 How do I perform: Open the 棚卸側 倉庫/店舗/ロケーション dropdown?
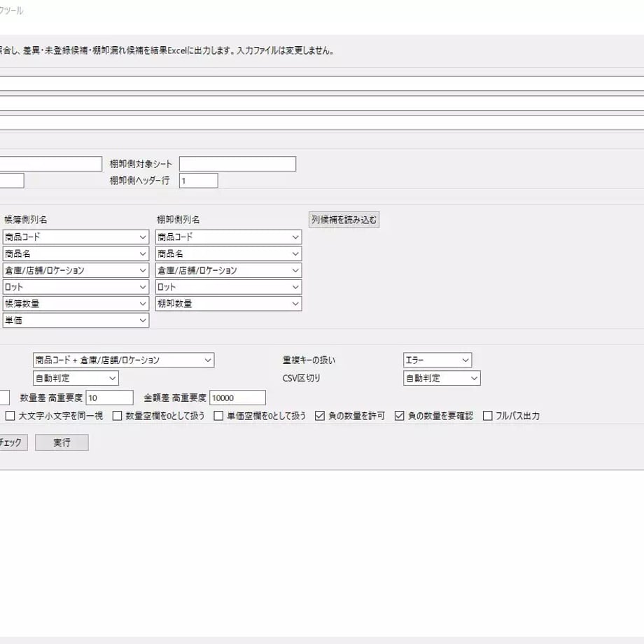[228, 270]
